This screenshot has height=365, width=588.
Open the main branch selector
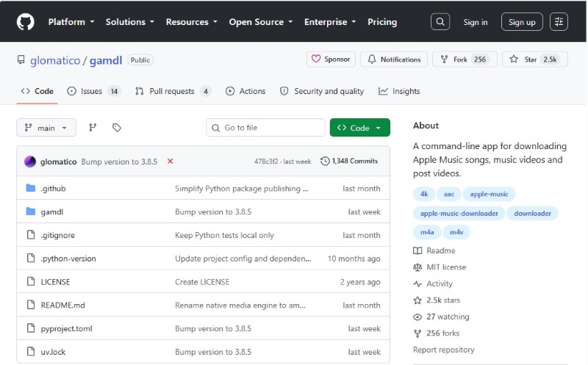point(46,128)
